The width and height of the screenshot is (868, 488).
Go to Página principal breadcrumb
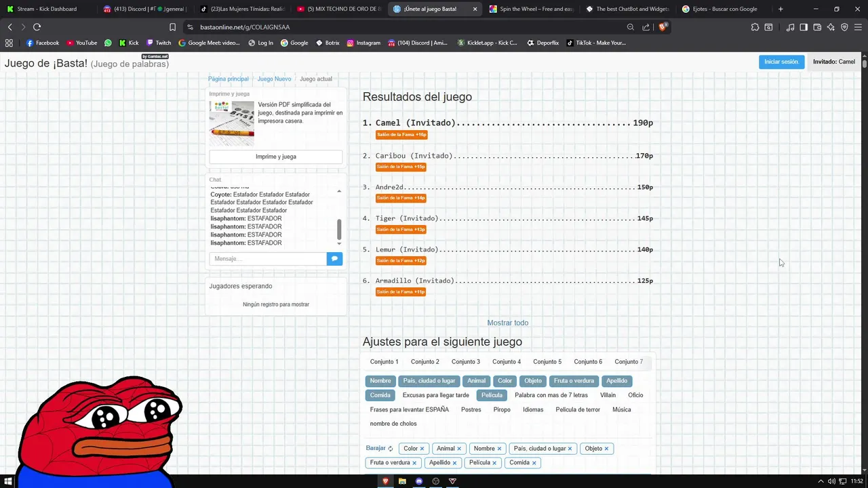pos(229,79)
